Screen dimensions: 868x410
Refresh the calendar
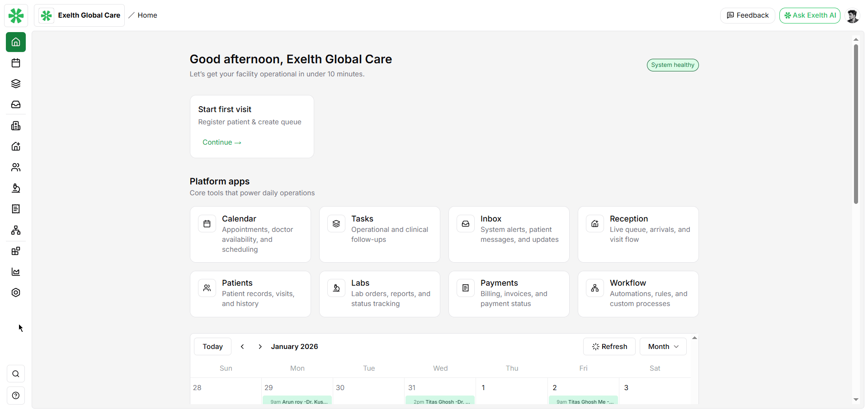pos(609,347)
